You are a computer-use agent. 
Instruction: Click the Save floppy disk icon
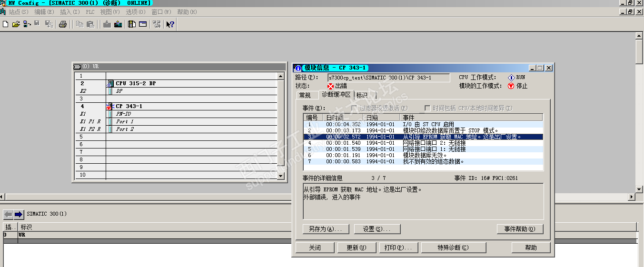point(37,24)
